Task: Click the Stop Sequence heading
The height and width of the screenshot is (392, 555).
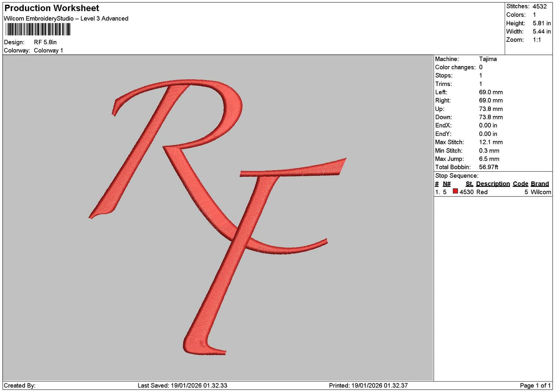Action: click(x=457, y=176)
